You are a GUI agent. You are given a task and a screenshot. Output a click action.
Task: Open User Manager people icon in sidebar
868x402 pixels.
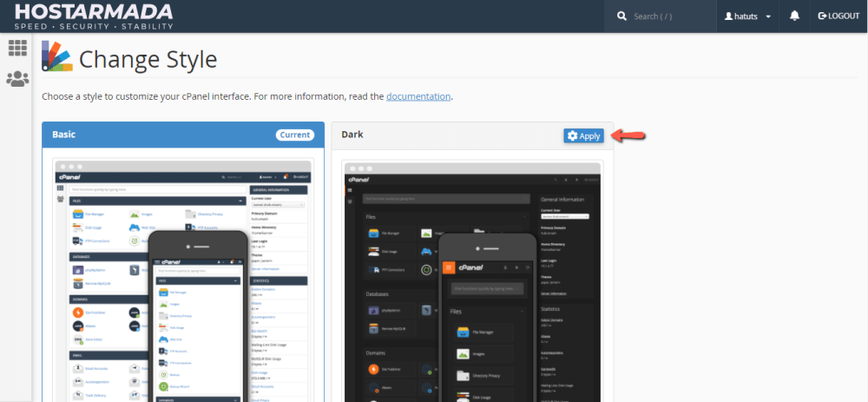coord(17,79)
